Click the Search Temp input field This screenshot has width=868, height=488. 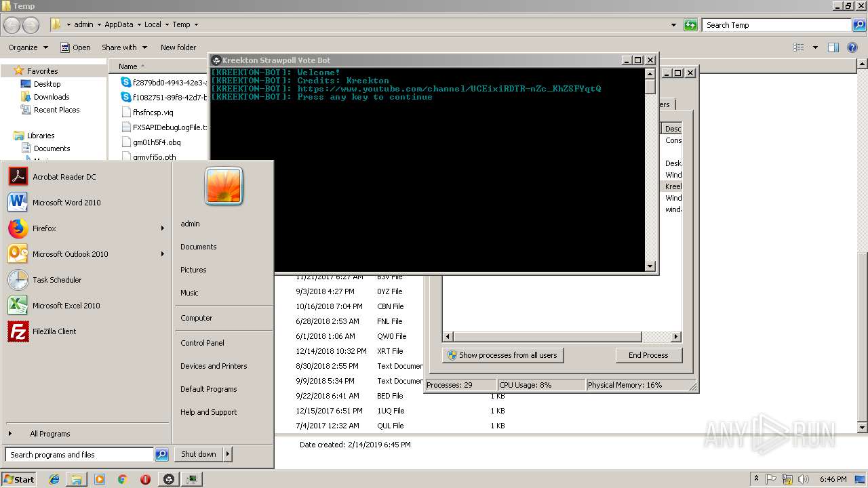pyautogui.click(x=777, y=25)
